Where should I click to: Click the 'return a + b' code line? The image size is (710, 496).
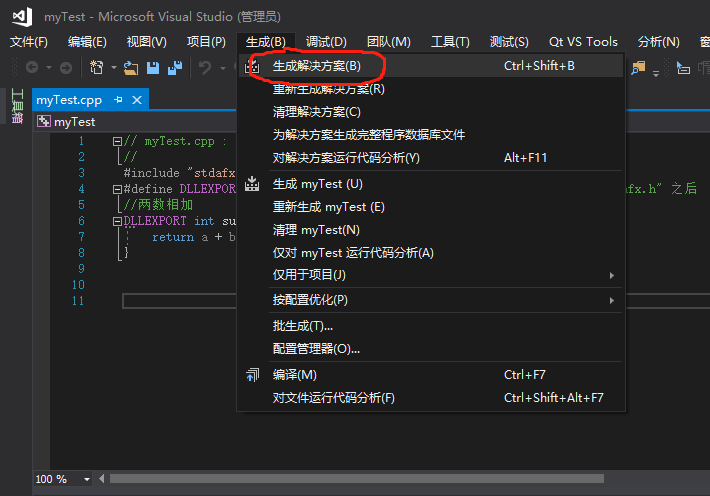coord(193,237)
